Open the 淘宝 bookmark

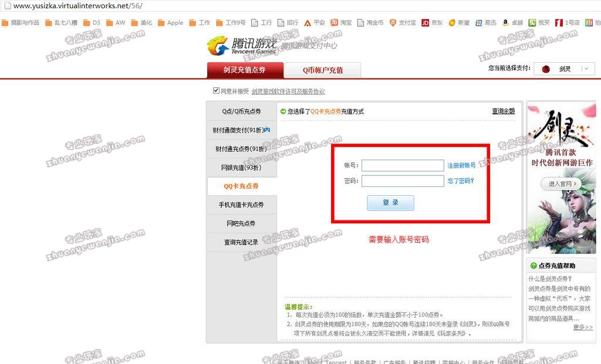341,23
